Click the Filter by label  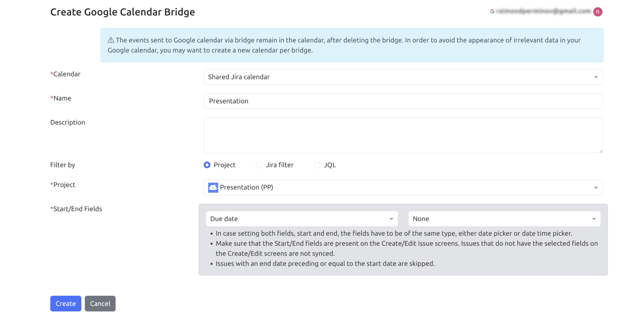63,165
